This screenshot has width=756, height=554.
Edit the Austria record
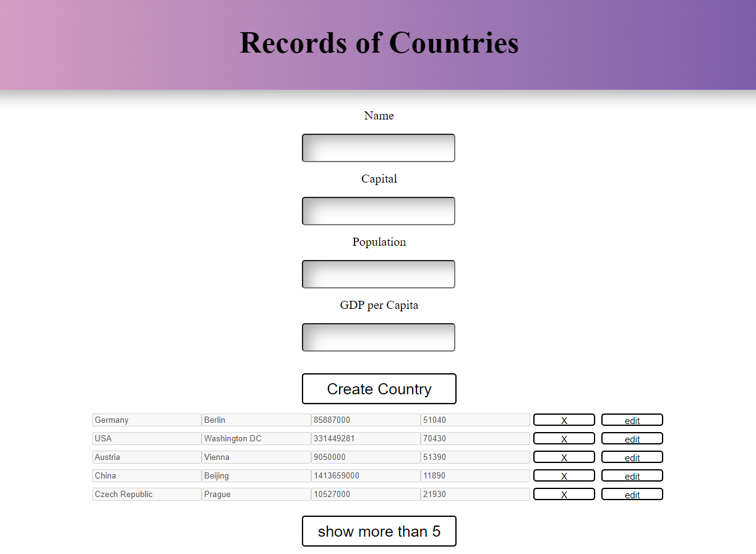[632, 457]
